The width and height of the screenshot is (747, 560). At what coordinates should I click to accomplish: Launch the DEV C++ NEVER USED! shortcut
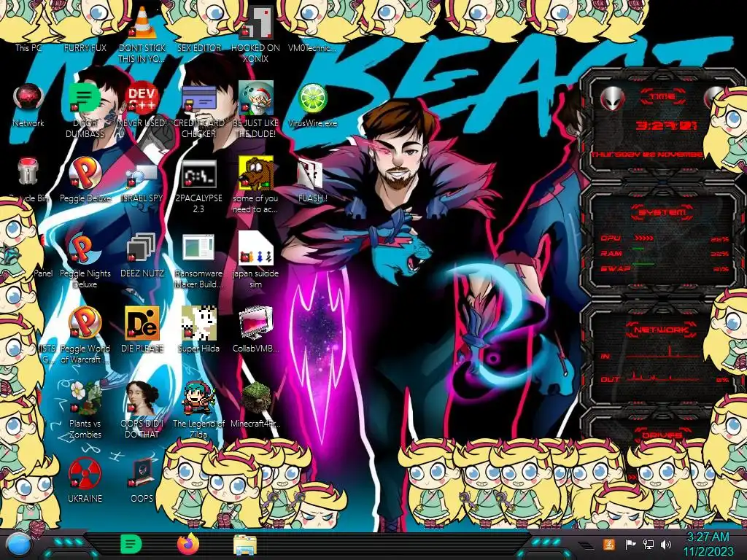(142, 98)
